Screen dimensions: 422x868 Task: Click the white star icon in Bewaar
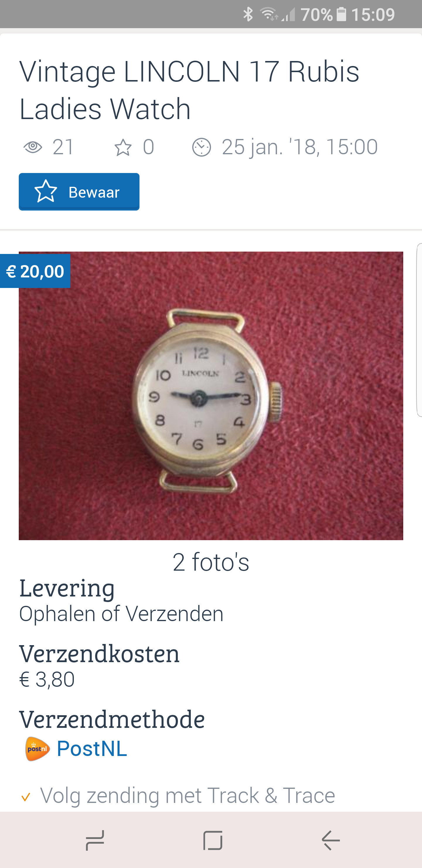point(46,191)
